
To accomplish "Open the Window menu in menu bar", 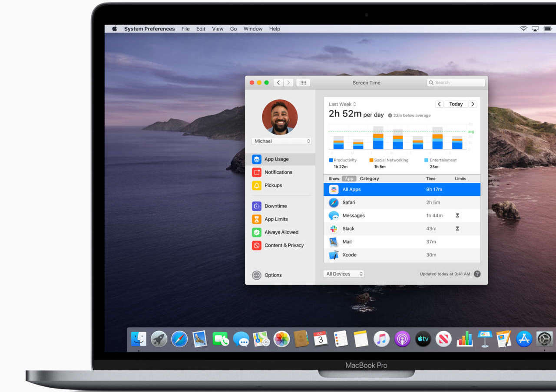I will (253, 29).
